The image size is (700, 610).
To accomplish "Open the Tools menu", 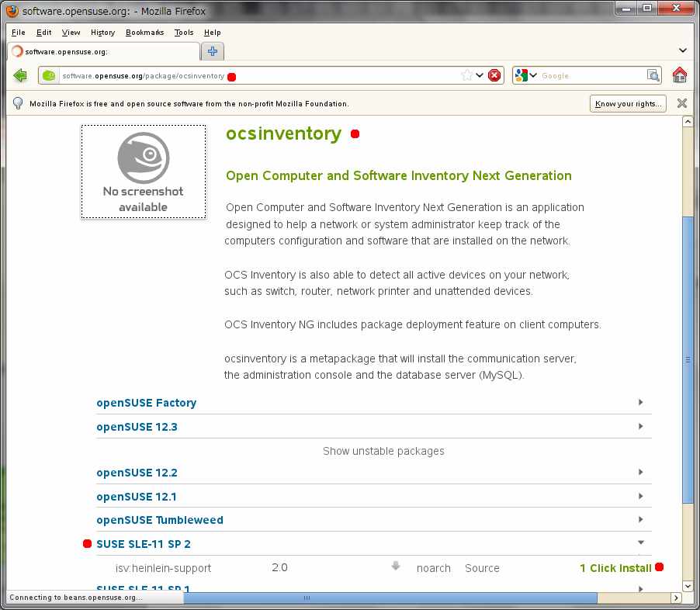I will click(x=183, y=33).
